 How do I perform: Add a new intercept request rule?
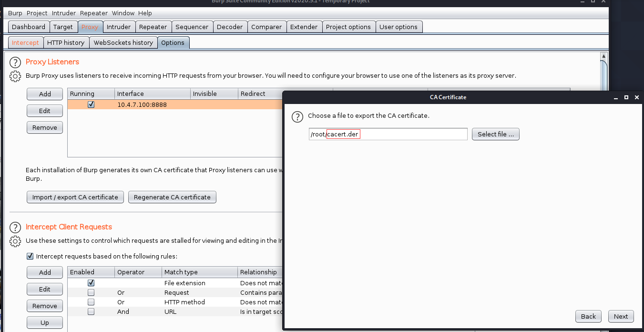click(45, 272)
